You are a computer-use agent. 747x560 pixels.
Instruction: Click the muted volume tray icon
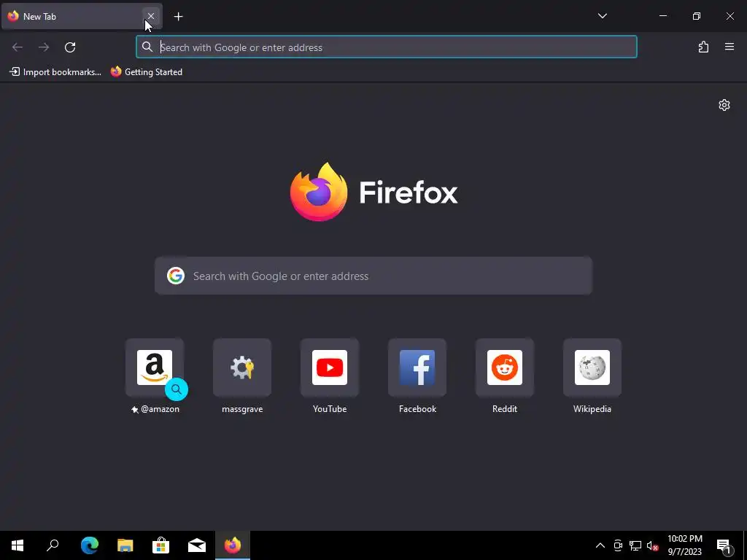(652, 545)
